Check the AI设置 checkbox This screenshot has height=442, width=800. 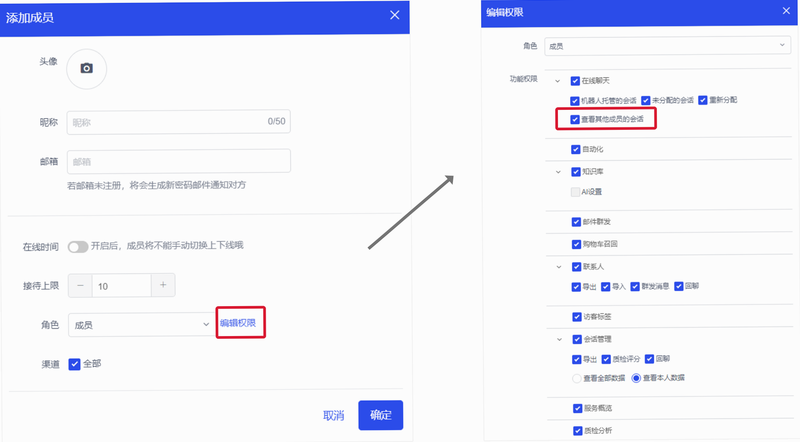pyautogui.click(x=575, y=192)
